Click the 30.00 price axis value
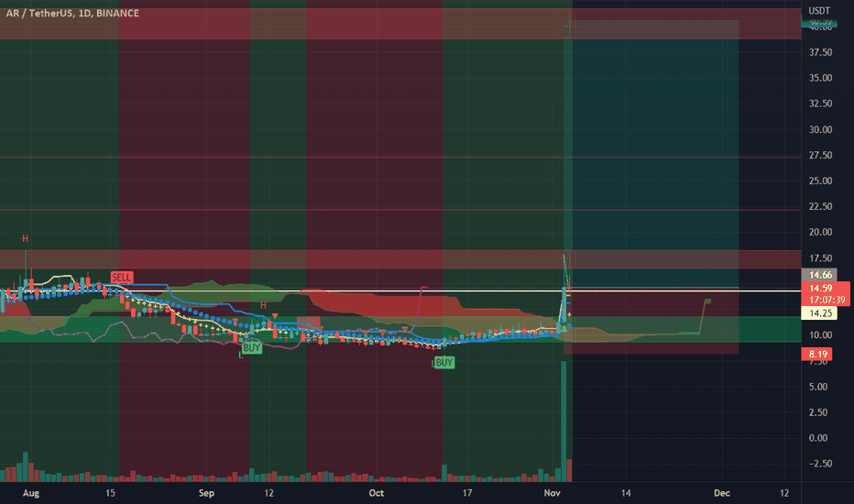The height and width of the screenshot is (504, 854). [820, 130]
